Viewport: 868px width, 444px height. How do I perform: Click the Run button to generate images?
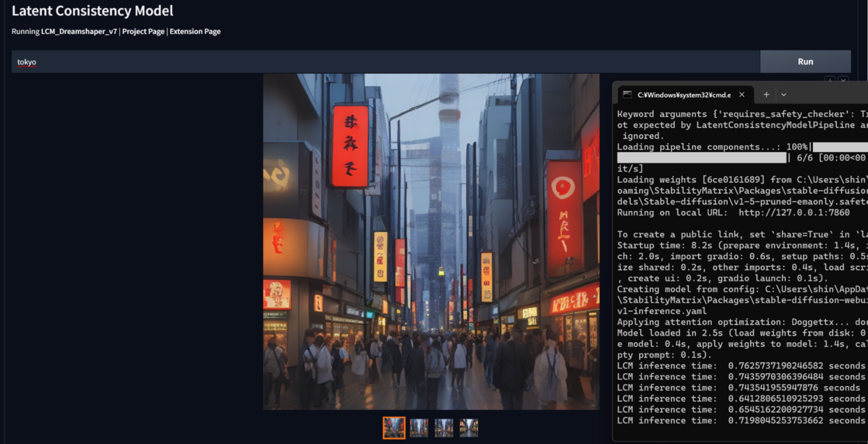point(805,61)
